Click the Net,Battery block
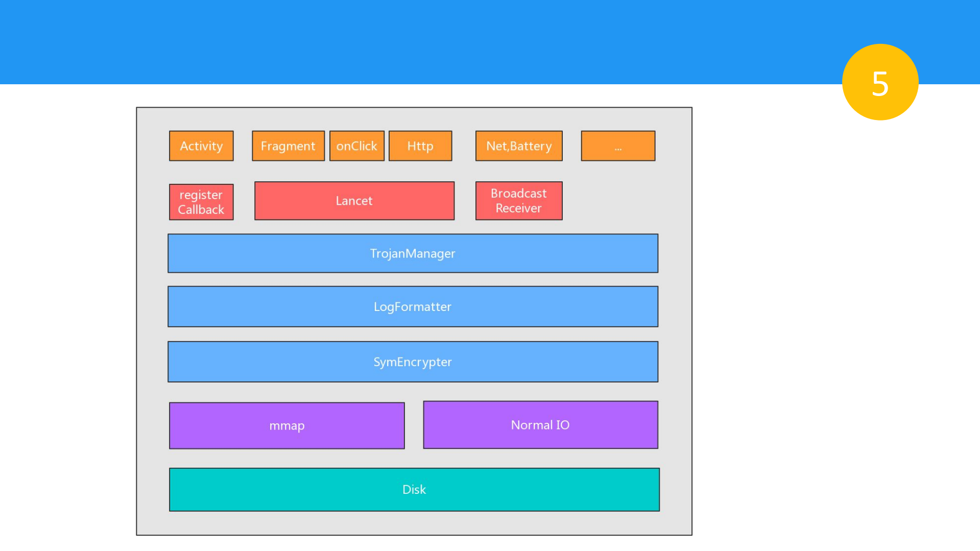Viewport: 980px width, 551px height. pos(518,146)
